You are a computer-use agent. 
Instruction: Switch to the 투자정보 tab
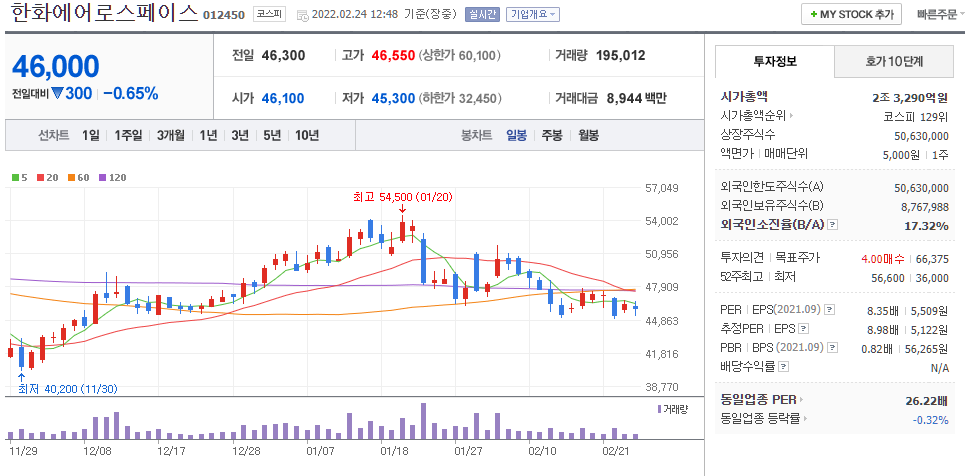775,62
